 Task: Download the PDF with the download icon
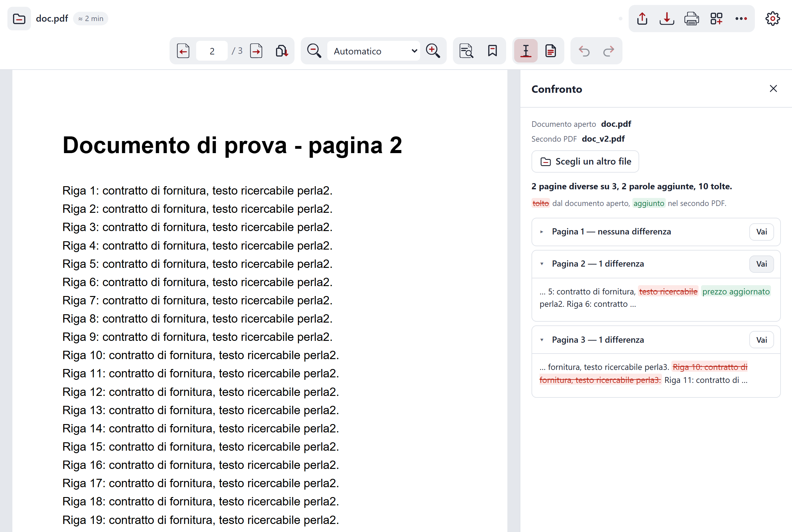(667, 19)
